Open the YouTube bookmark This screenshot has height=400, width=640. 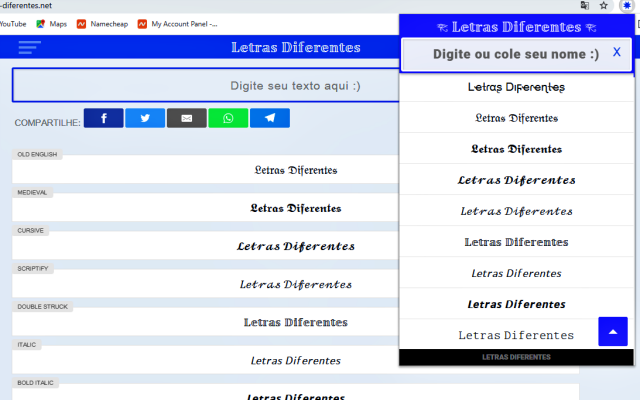coord(13,24)
